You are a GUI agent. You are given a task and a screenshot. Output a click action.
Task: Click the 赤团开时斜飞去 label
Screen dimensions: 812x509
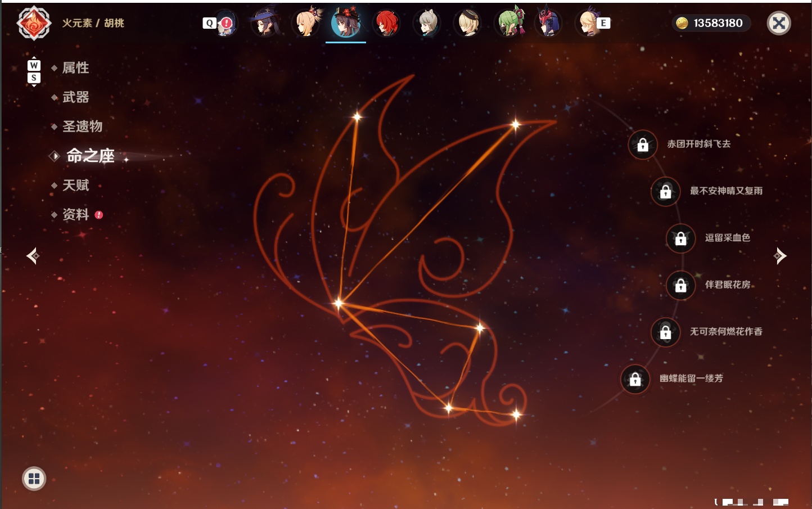pyautogui.click(x=699, y=144)
